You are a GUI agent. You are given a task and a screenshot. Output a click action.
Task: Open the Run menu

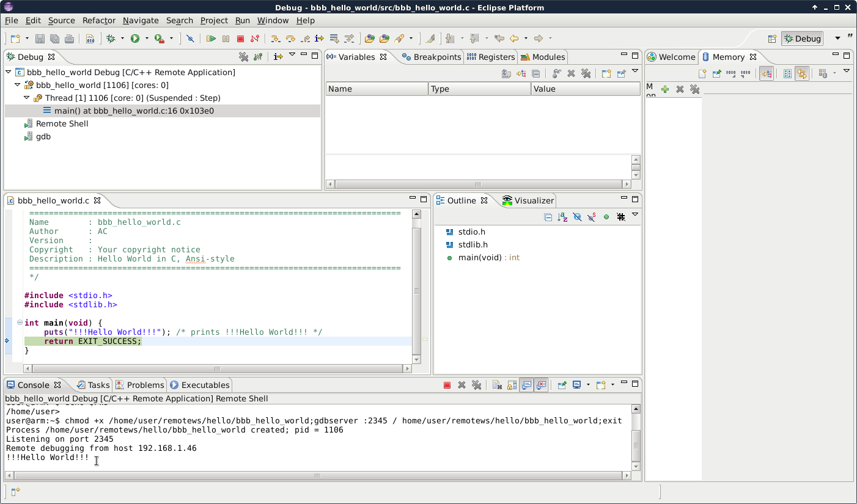243,20
